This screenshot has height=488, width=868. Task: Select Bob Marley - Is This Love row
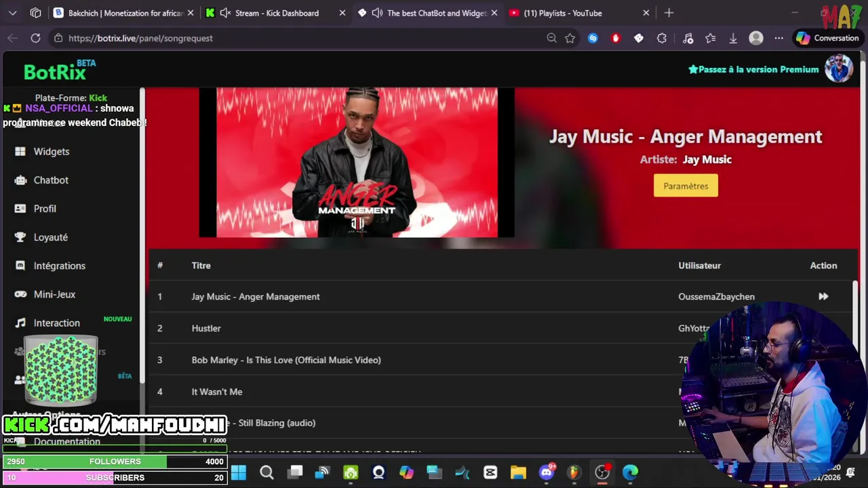500,360
